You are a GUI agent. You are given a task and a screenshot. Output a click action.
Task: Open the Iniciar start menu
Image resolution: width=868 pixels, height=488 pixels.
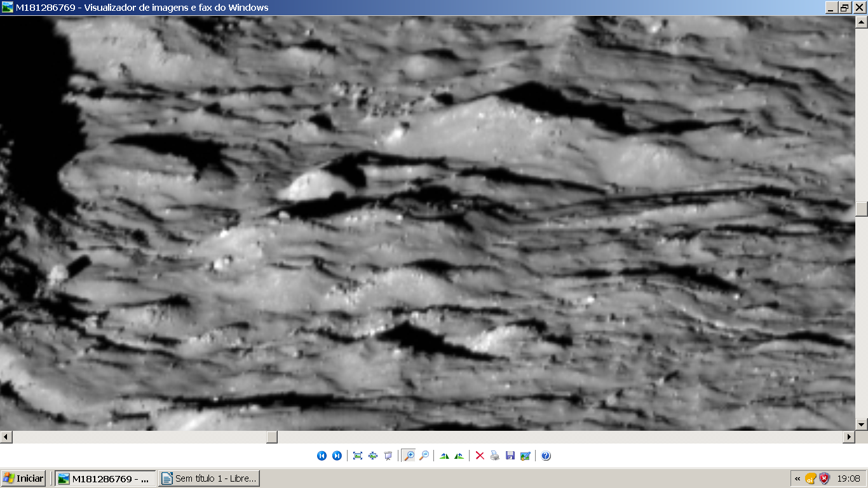point(24,478)
